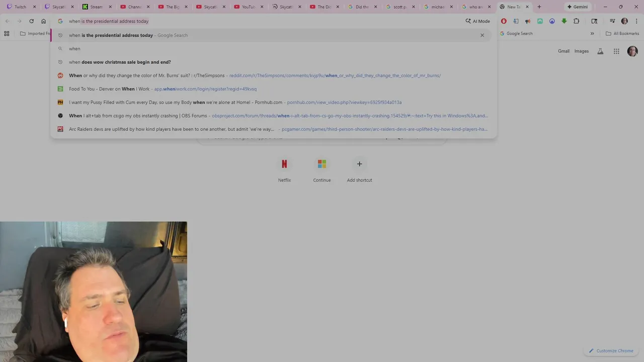This screenshot has width=644, height=362.
Task: Show the apps grid in bookmarks bar
Action: click(7, 34)
